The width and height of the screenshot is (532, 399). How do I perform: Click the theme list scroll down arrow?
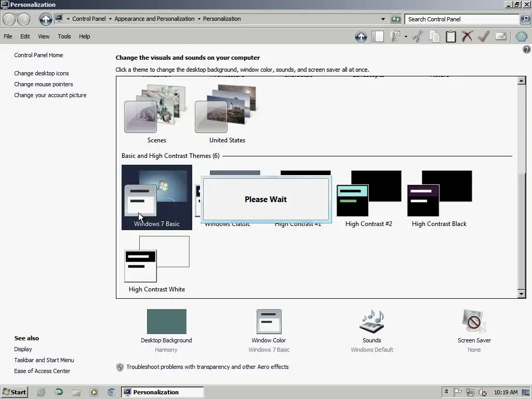(522, 294)
